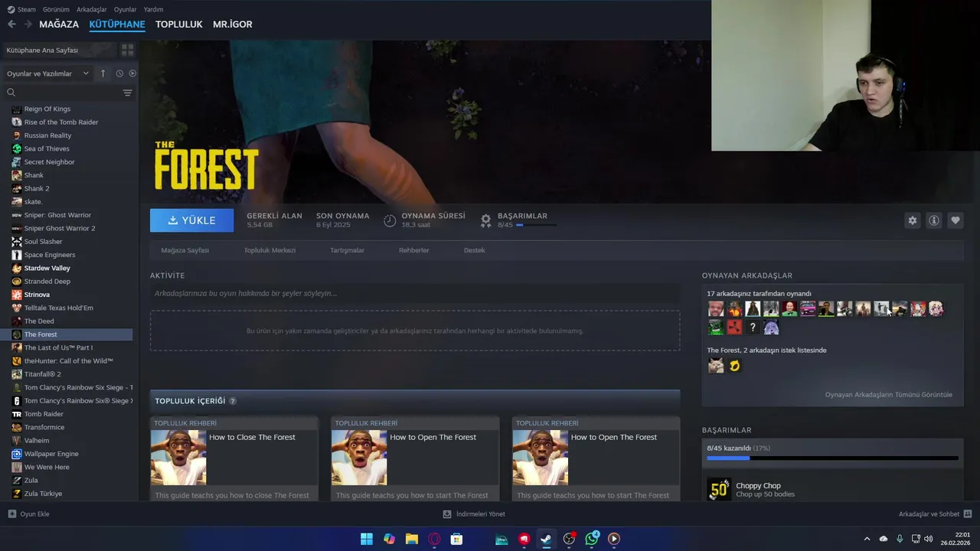
Task: Open Arkadaşlar menu
Action: coord(92,9)
